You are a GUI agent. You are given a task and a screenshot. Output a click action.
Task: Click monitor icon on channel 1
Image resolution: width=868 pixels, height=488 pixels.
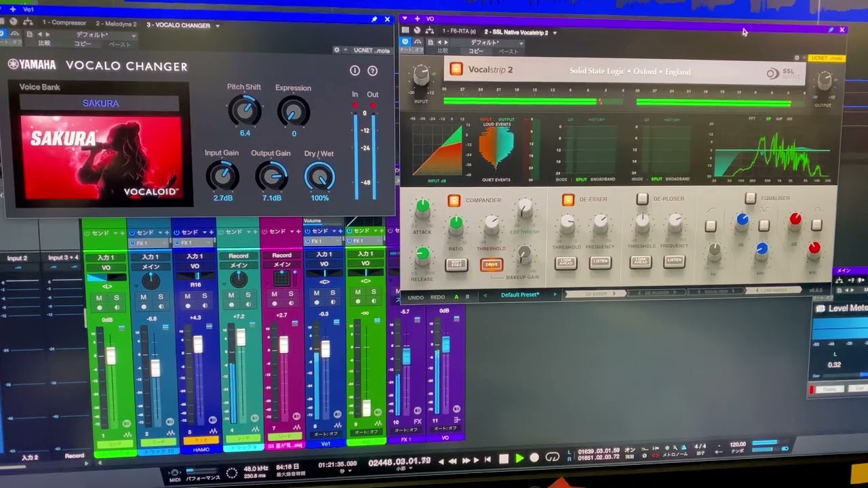point(117,308)
